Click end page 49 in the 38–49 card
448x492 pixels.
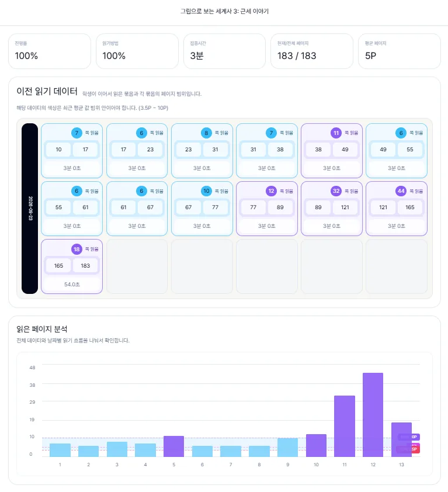click(x=345, y=150)
